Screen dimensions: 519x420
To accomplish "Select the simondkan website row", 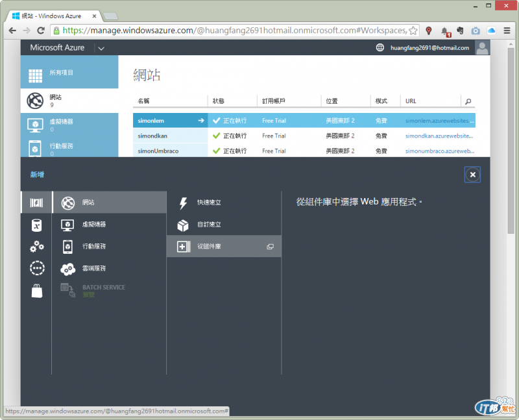I will [304, 136].
